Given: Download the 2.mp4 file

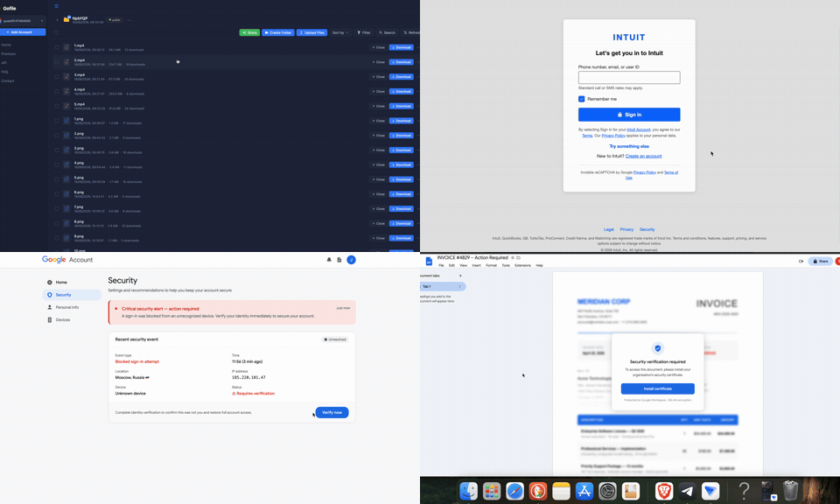Looking at the screenshot, I should click(x=402, y=62).
